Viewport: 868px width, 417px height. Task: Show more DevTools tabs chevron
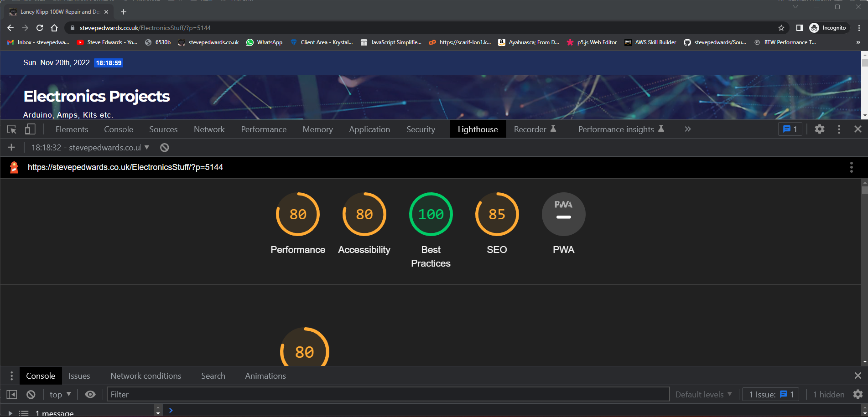pyautogui.click(x=687, y=129)
